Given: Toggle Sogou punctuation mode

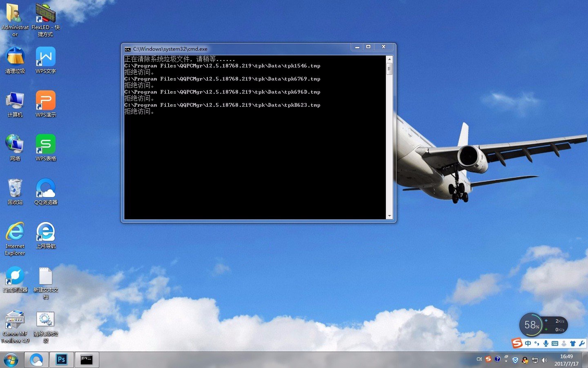Looking at the screenshot, I should (537, 343).
